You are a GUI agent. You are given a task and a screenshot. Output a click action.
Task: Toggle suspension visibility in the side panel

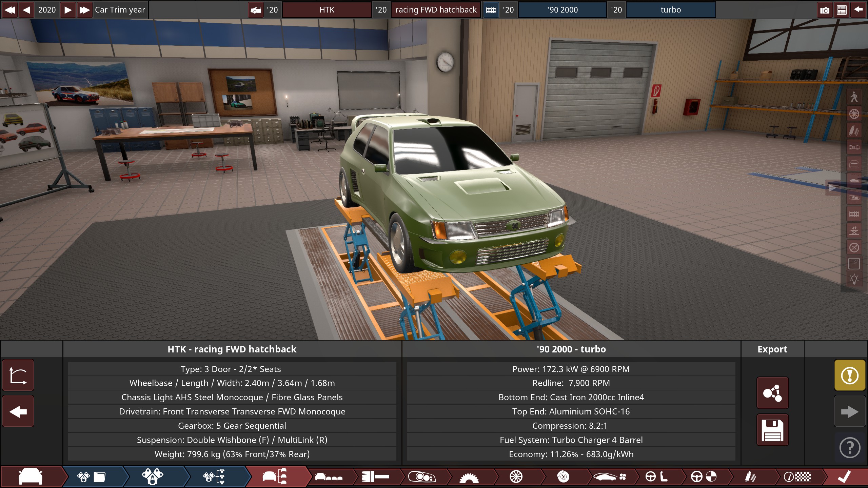coord(854,130)
